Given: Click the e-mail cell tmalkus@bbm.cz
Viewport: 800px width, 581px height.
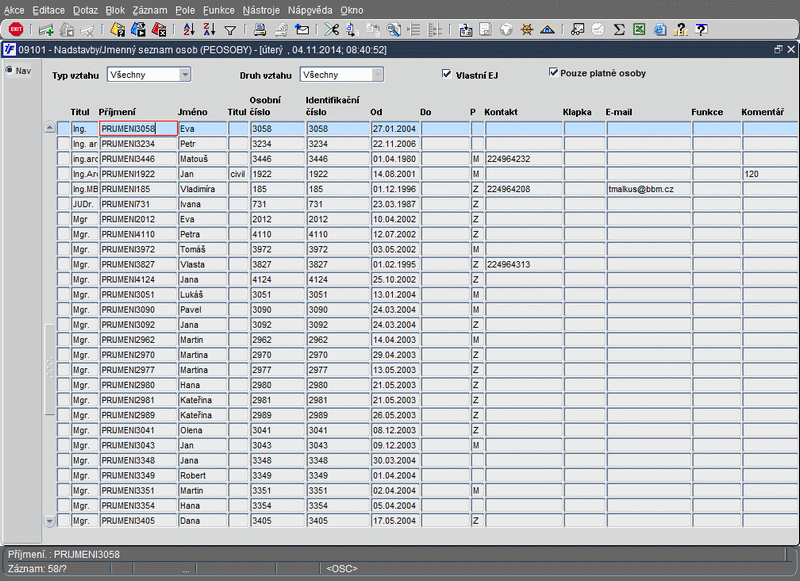Looking at the screenshot, I should click(x=649, y=189).
